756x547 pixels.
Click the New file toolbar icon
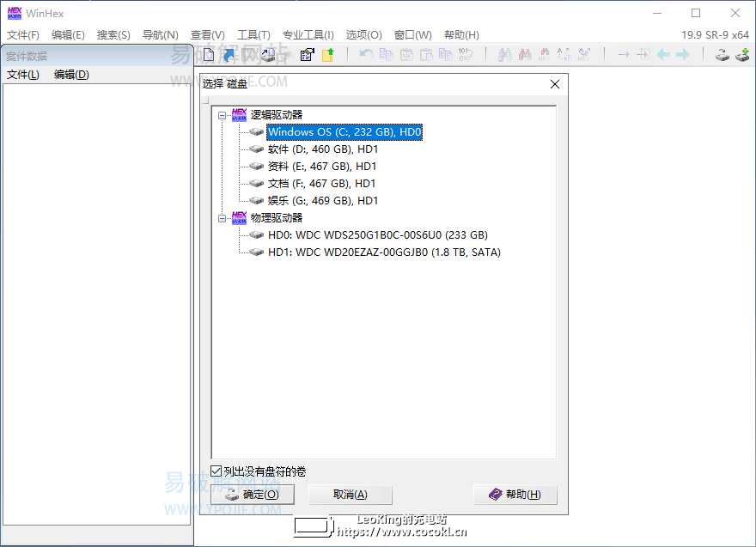209,55
